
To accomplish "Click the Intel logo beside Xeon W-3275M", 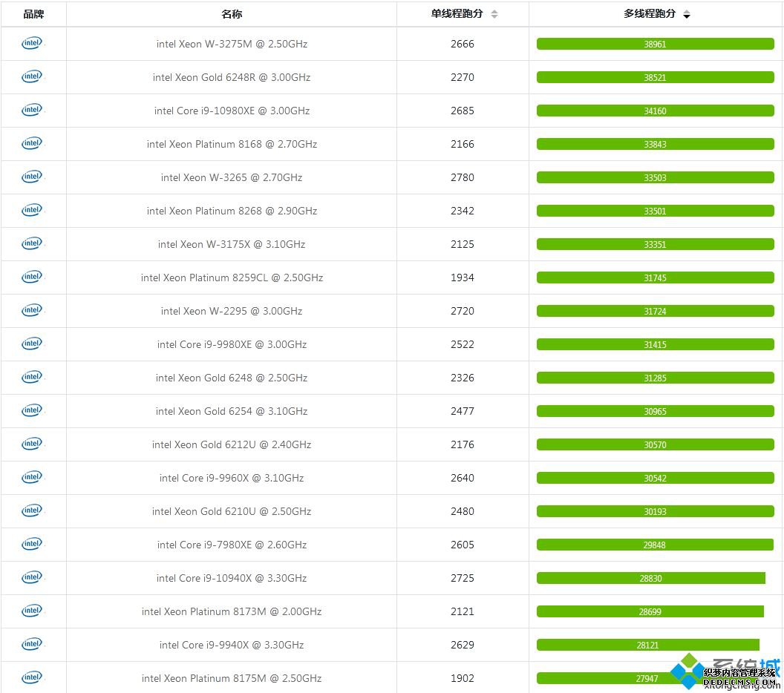I will (x=32, y=43).
